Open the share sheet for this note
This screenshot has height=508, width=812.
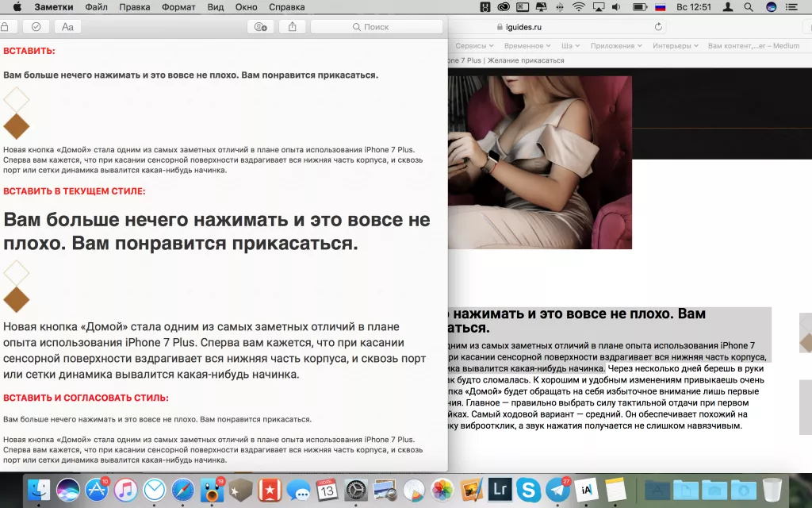click(x=292, y=26)
